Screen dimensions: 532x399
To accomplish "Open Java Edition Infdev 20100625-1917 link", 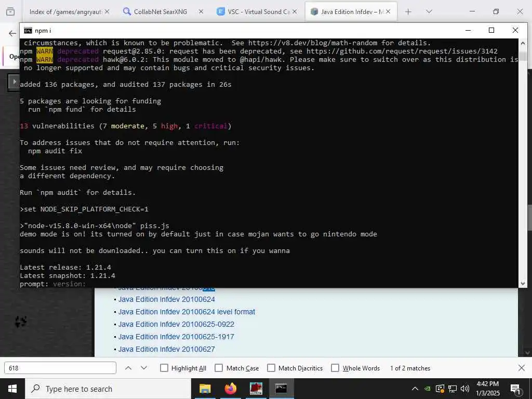I will click(x=176, y=337).
